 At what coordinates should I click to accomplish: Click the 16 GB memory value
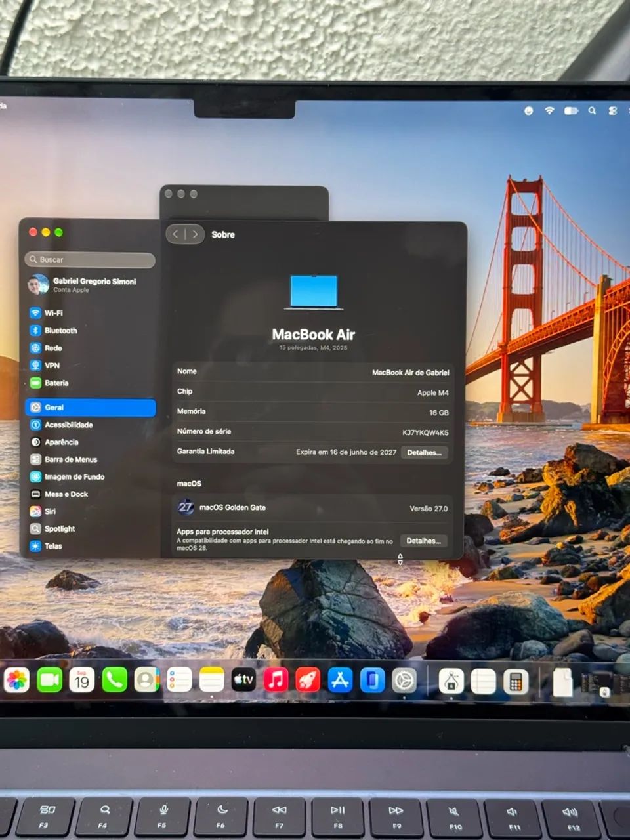pyautogui.click(x=439, y=413)
